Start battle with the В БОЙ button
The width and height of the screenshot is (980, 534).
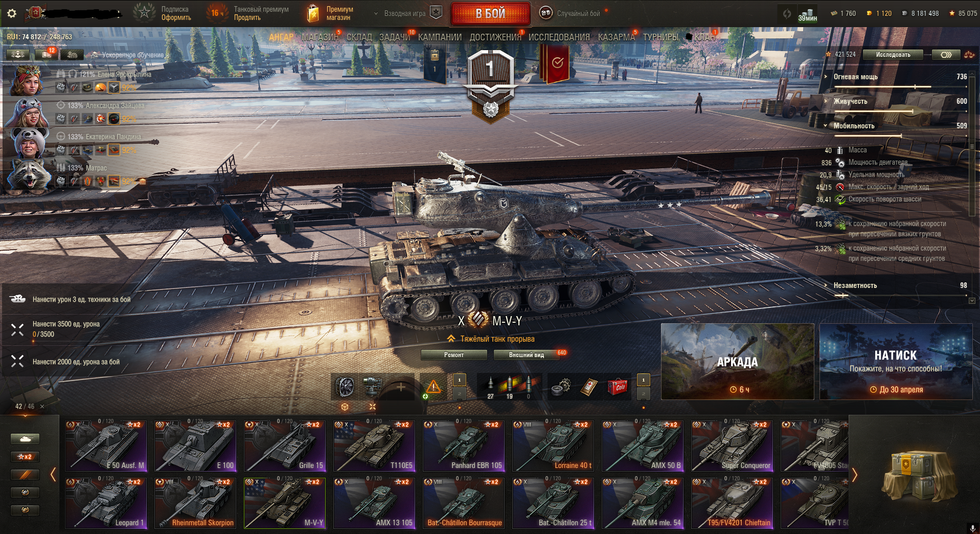point(490,14)
